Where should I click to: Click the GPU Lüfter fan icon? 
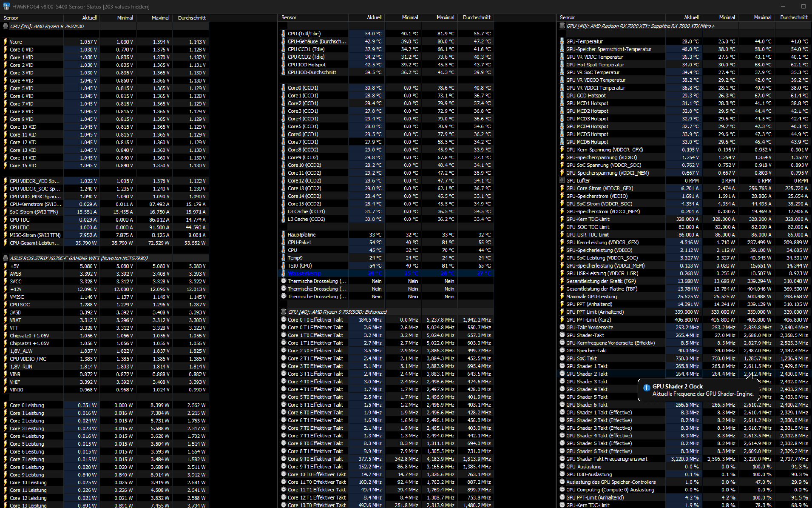[562, 180]
